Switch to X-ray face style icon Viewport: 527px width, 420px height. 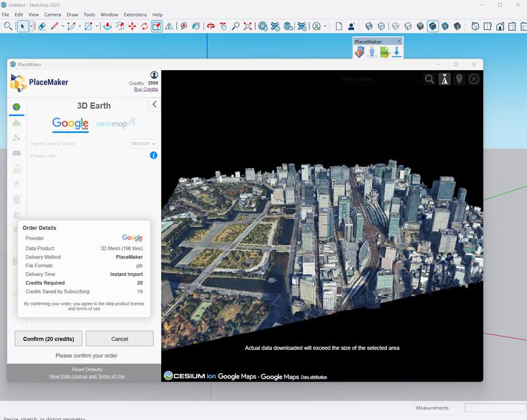[369, 26]
